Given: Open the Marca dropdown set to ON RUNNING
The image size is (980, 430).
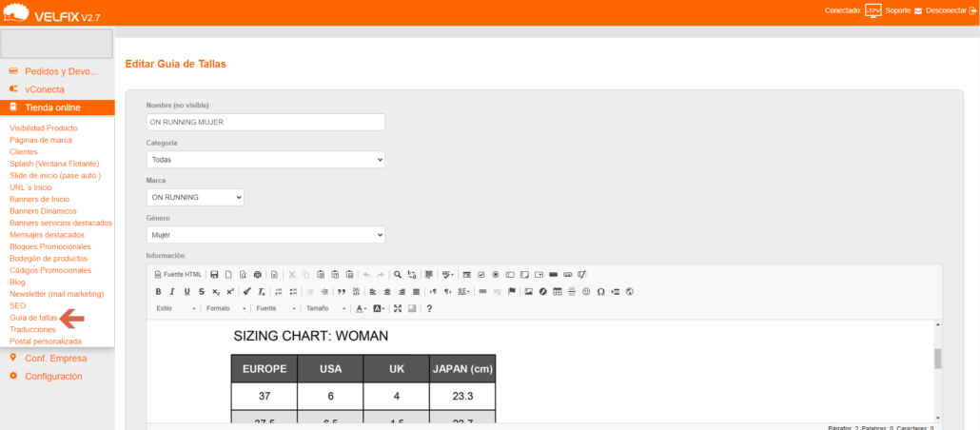Looking at the screenshot, I should point(195,197).
